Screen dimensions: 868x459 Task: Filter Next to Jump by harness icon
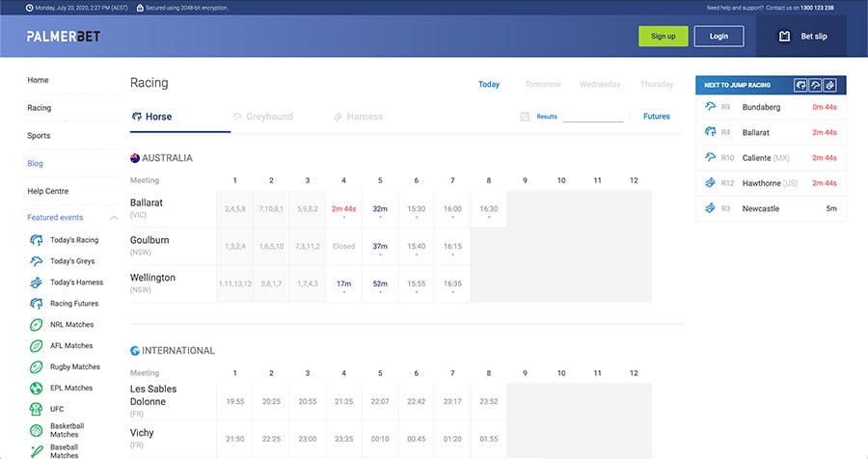[x=829, y=85]
